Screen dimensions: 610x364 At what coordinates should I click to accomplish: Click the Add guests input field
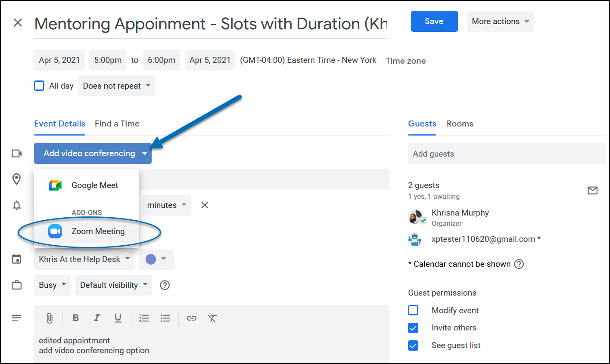(x=506, y=154)
